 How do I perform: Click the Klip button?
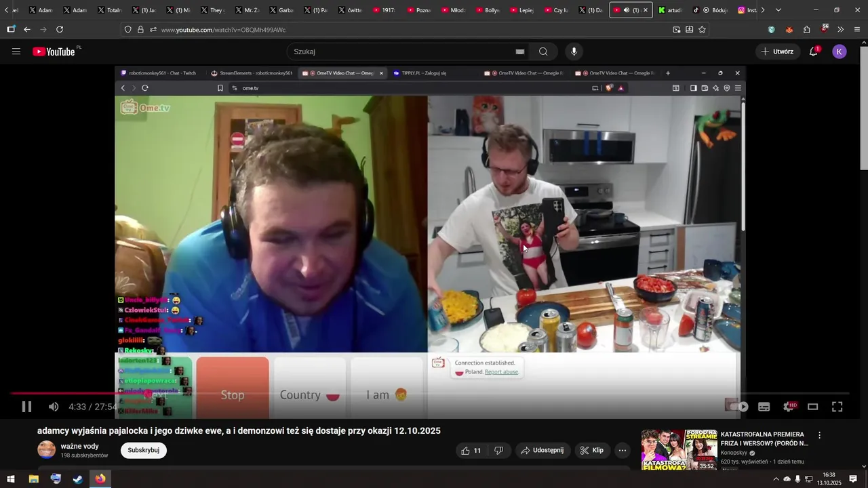[592, 450]
